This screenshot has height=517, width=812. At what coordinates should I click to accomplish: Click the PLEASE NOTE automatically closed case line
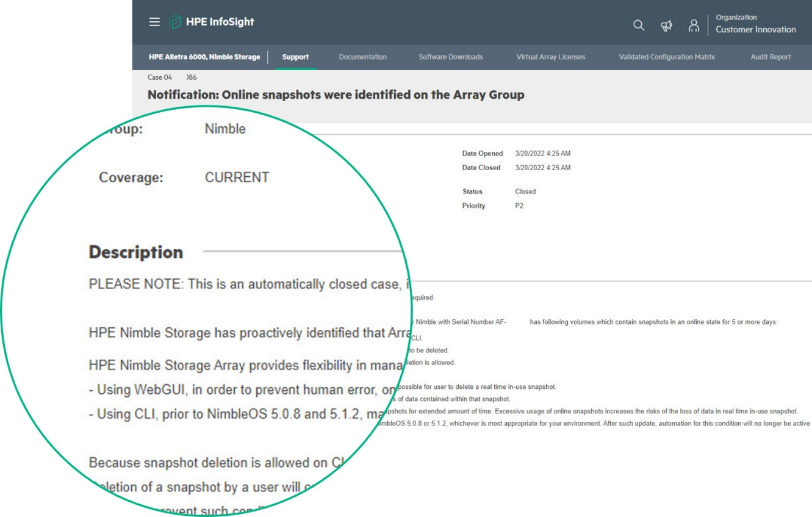[250, 285]
